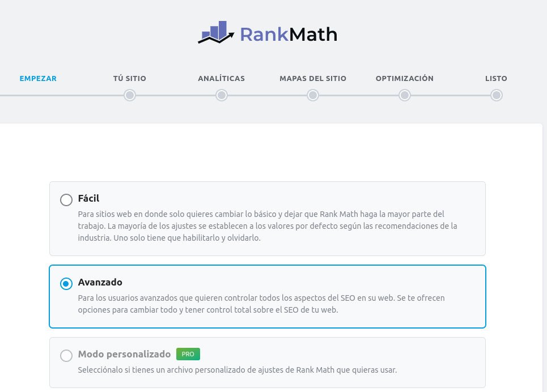Go to the Listo step label

pyautogui.click(x=497, y=79)
